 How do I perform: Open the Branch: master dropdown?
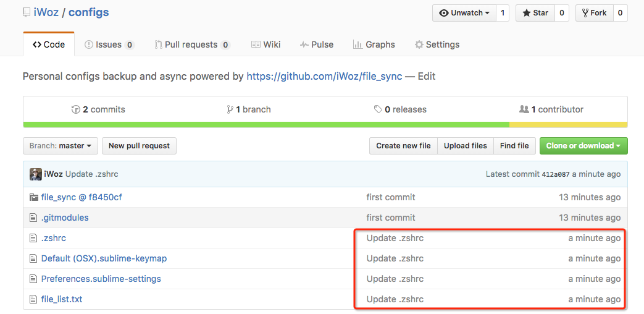61,146
